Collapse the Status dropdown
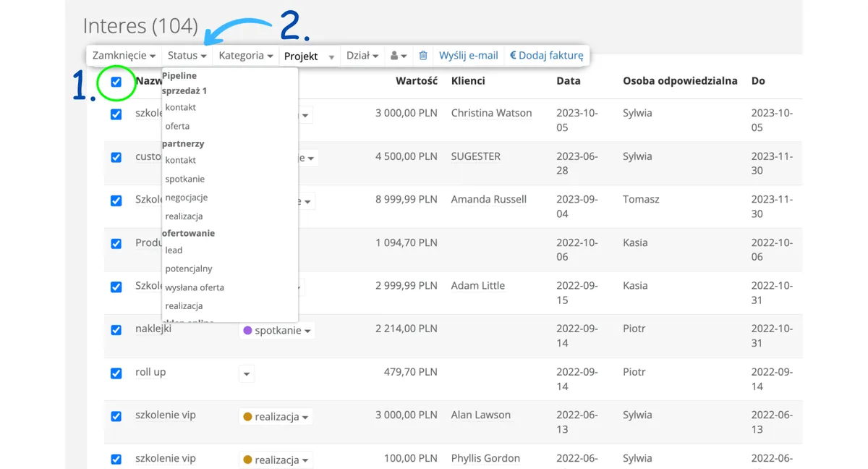 (187, 56)
